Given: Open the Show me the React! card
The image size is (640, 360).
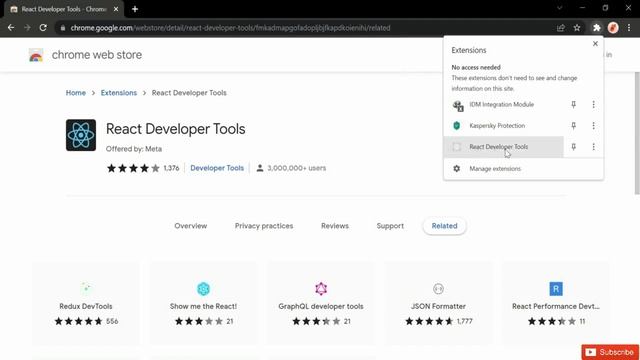Looking at the screenshot, I should [203, 304].
